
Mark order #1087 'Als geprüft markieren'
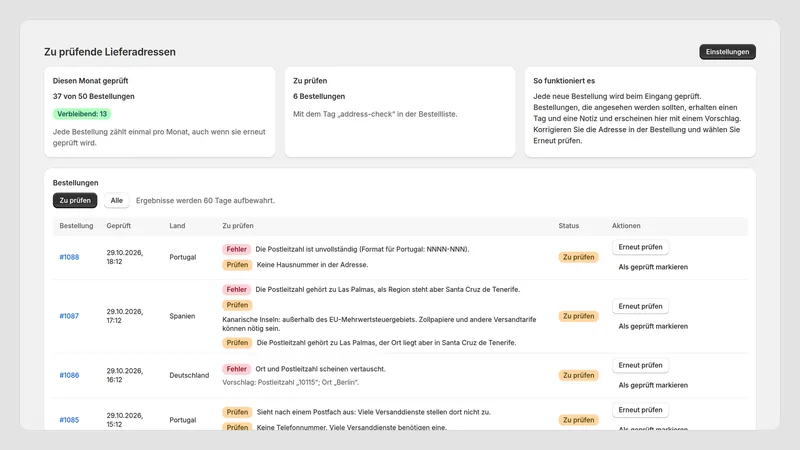click(x=653, y=326)
